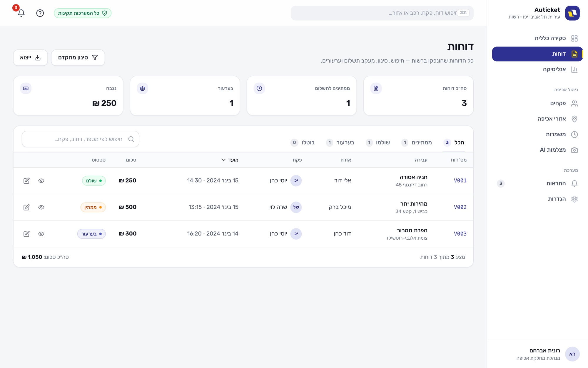Image resolution: width=588 pixels, height=368 pixels.
Task: Click the ייצוא export button
Action: point(30,58)
